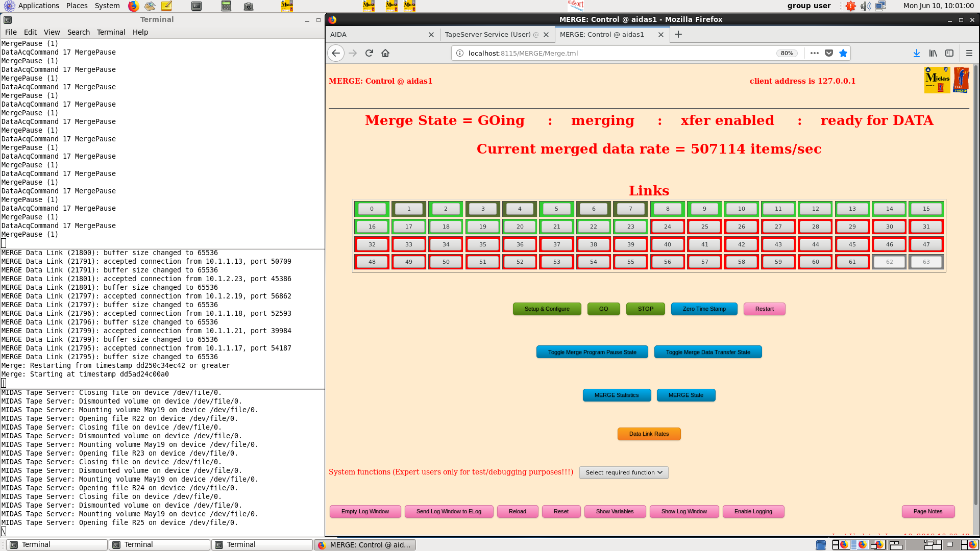
Task: Open the Firefox hamburger menu
Action: tap(969, 53)
